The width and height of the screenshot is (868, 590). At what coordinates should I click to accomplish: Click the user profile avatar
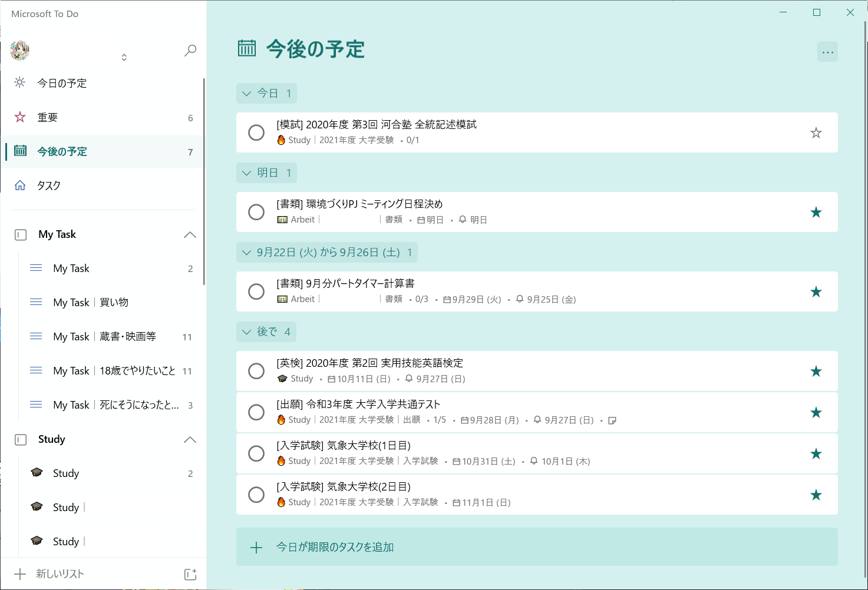[20, 51]
